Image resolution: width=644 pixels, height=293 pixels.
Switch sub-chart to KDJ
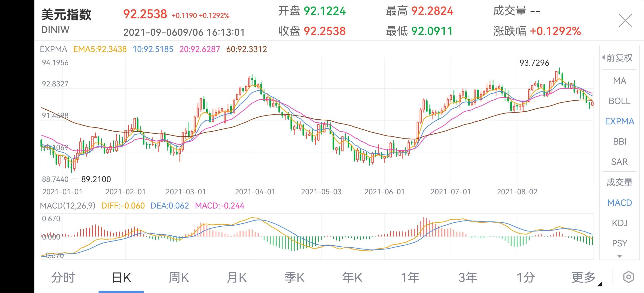620,223
